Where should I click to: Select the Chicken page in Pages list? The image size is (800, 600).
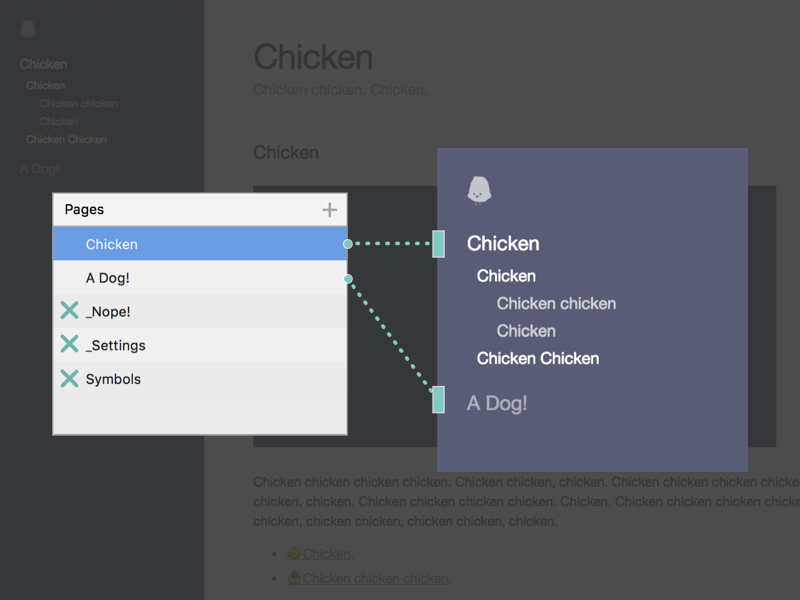200,244
